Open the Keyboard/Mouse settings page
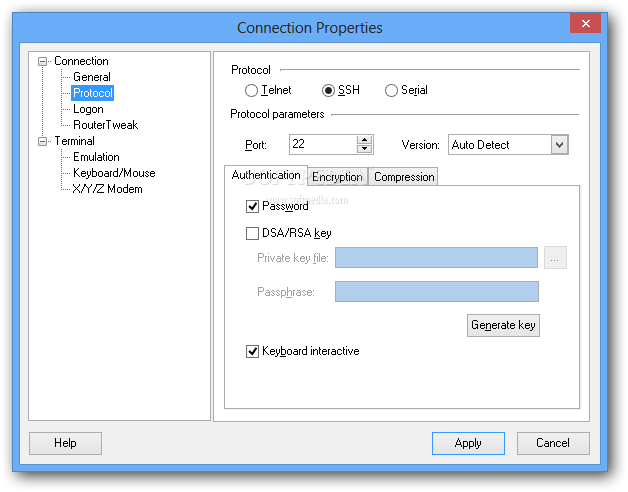The image size is (628, 492). pyautogui.click(x=114, y=173)
